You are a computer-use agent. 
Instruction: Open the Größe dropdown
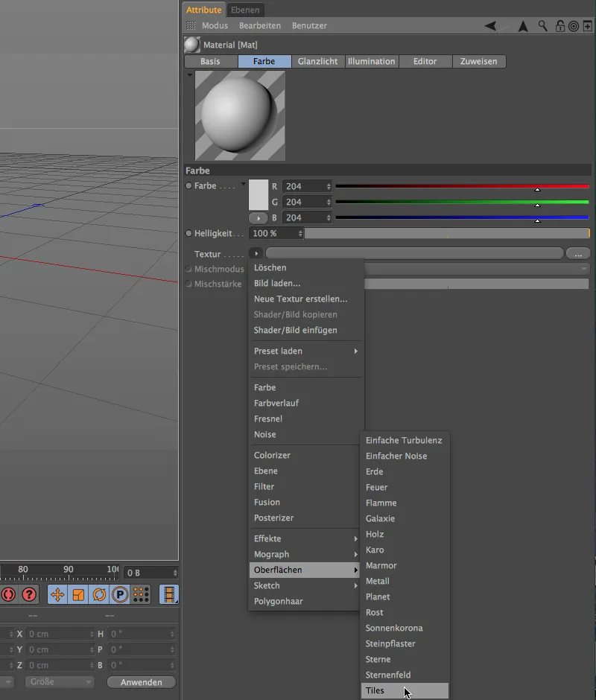(59, 681)
